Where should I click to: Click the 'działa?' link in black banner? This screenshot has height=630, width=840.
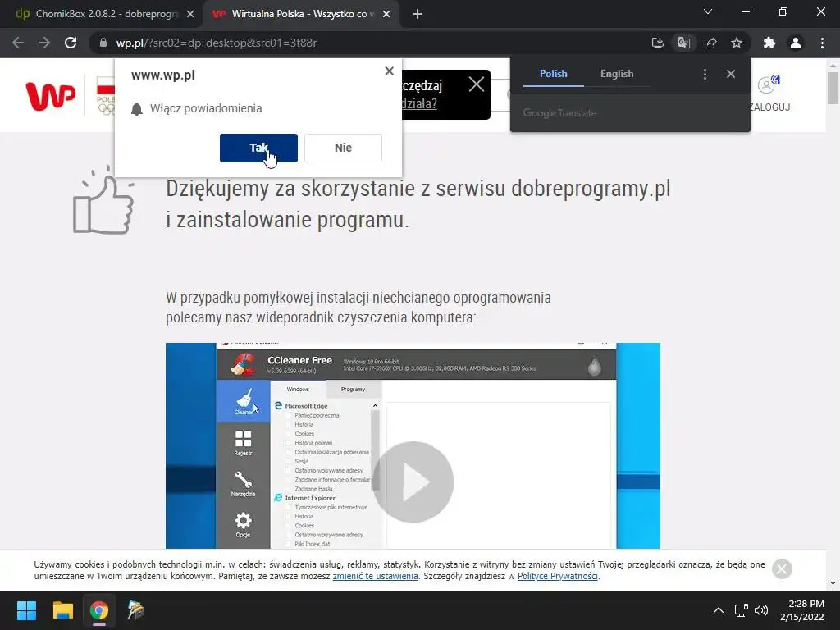coord(419,103)
